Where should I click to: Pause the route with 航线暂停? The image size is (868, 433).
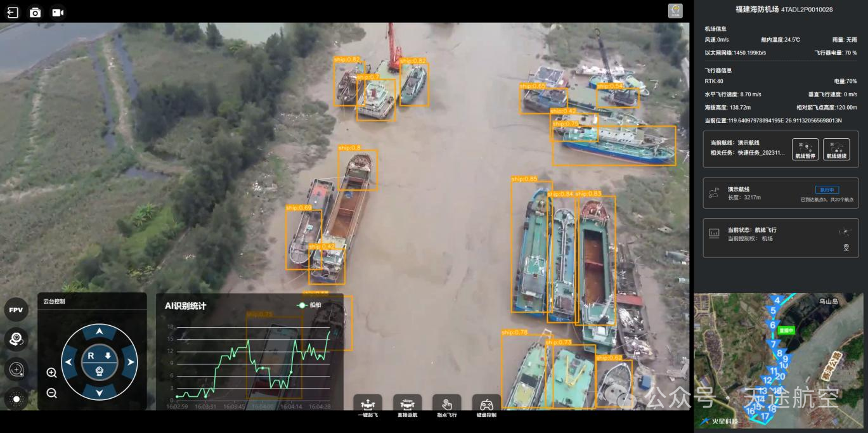805,150
